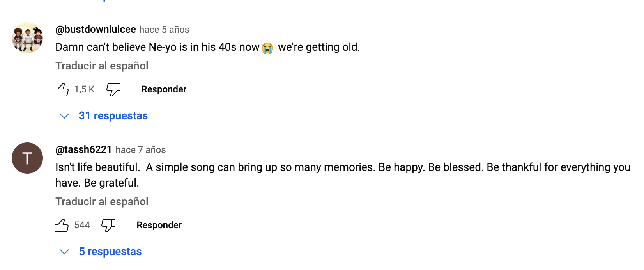The image size is (644, 270).
Task: Click Responder under the "Isn't life beautiful" comment
Action: click(x=159, y=225)
